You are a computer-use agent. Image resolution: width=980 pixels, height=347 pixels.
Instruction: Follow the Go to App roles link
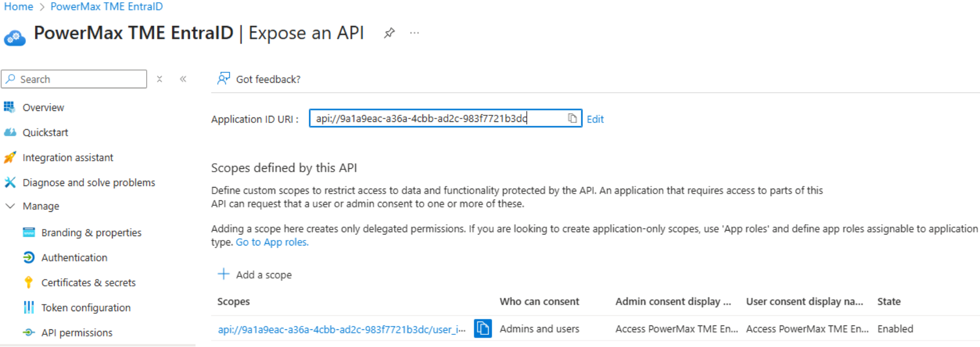(x=272, y=242)
